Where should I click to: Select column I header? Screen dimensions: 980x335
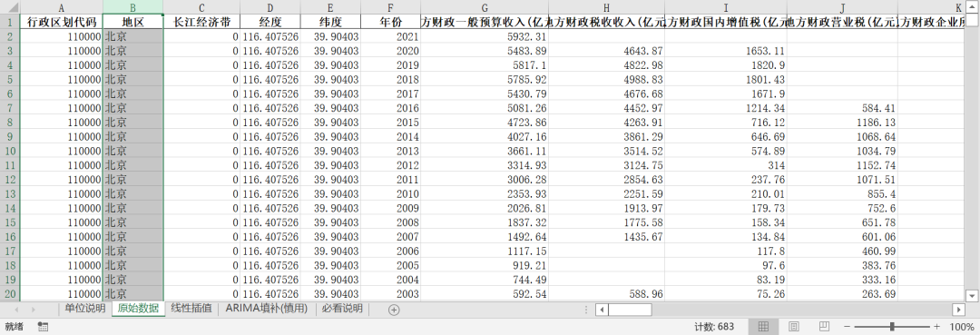726,7
